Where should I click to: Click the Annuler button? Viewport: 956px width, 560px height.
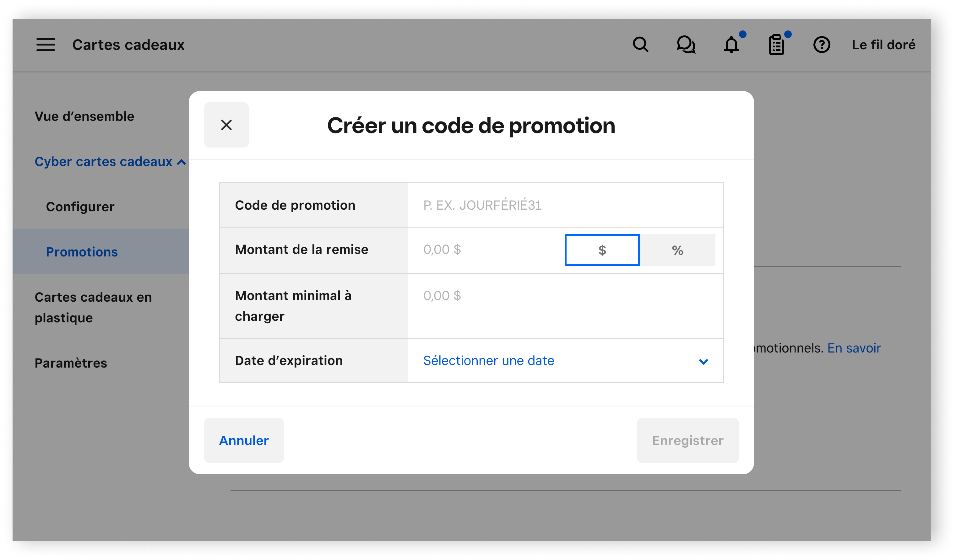click(x=243, y=440)
